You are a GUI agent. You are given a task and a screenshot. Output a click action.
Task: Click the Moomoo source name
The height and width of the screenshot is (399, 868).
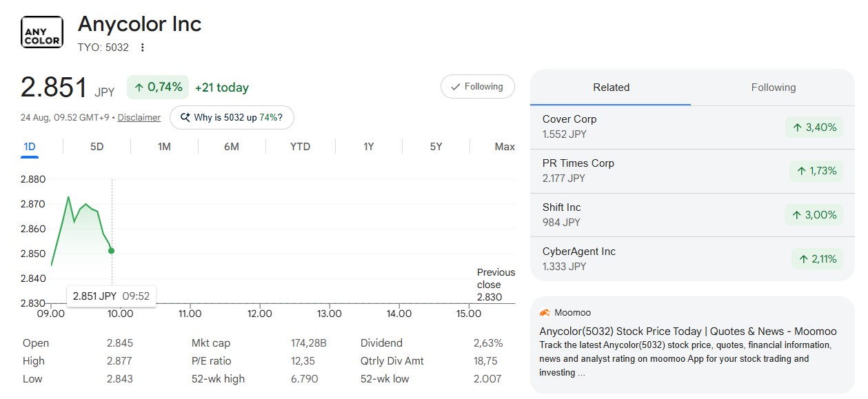572,313
